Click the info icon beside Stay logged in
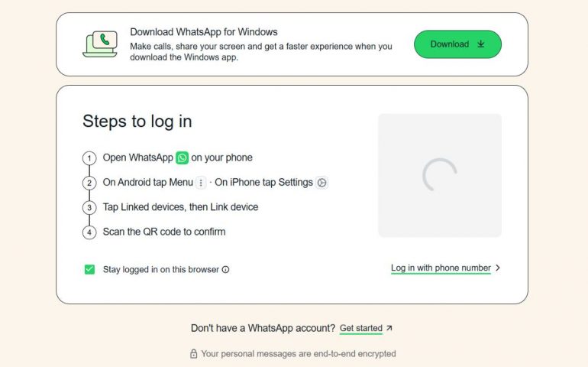Viewport: 588px width, 367px height. click(226, 270)
